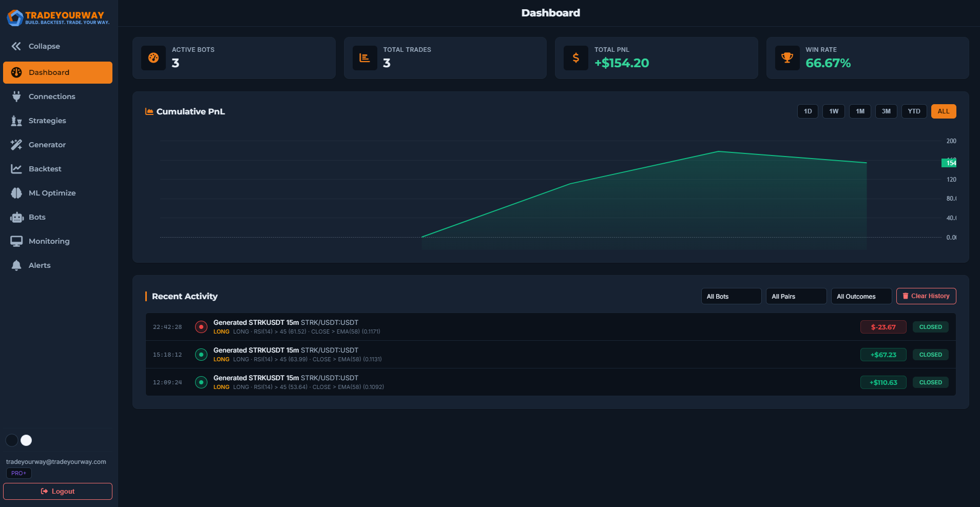Click the Active Bots gauge icon
The image size is (980, 507).
pos(153,58)
